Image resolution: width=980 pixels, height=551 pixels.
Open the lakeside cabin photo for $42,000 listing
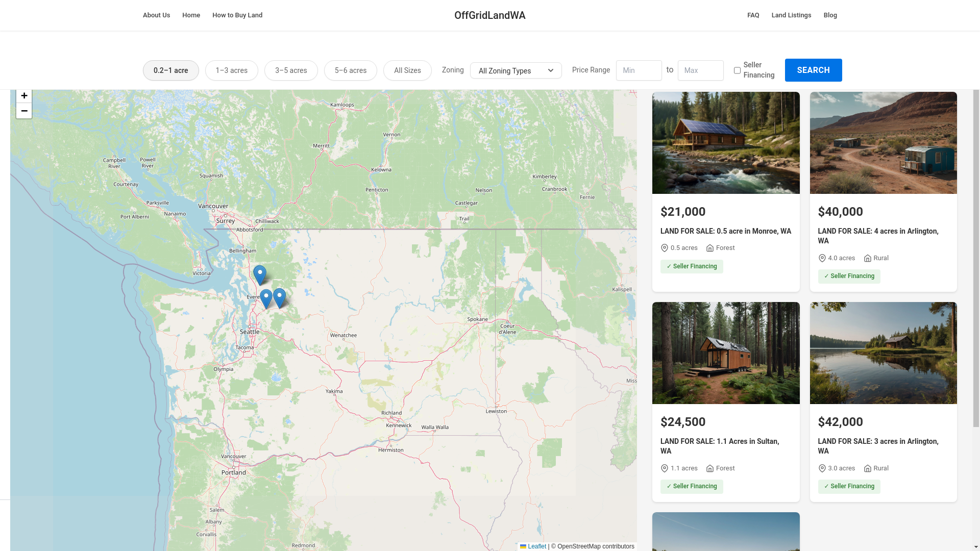[884, 353]
